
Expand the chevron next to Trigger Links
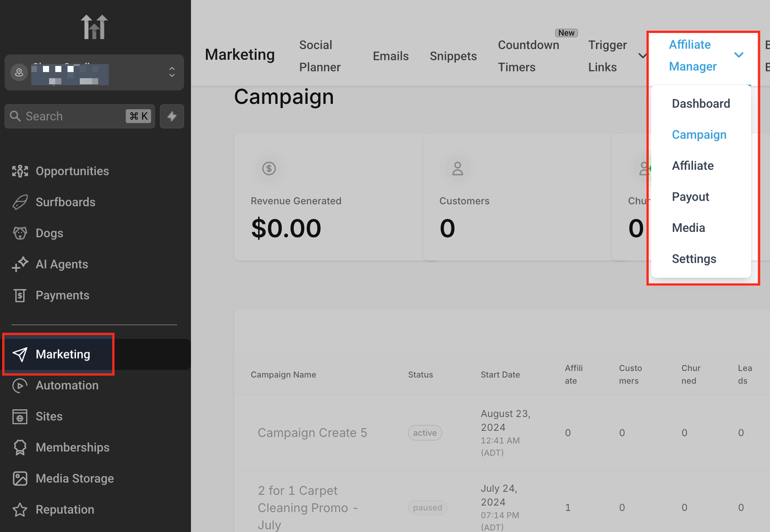pyautogui.click(x=642, y=56)
